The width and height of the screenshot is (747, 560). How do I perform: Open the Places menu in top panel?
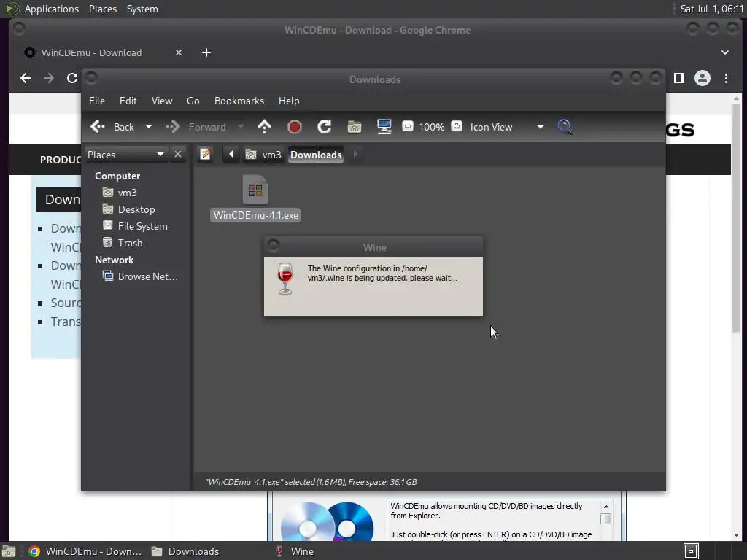point(103,9)
